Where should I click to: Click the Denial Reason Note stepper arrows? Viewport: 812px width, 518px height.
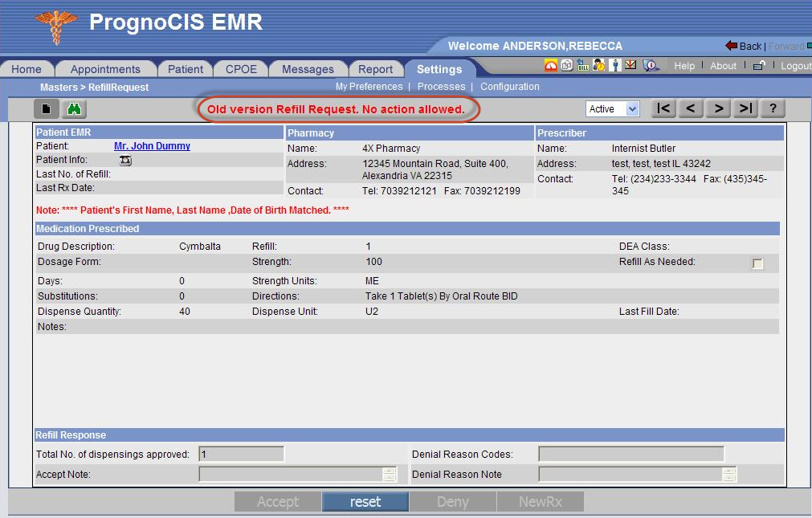pyautogui.click(x=729, y=474)
